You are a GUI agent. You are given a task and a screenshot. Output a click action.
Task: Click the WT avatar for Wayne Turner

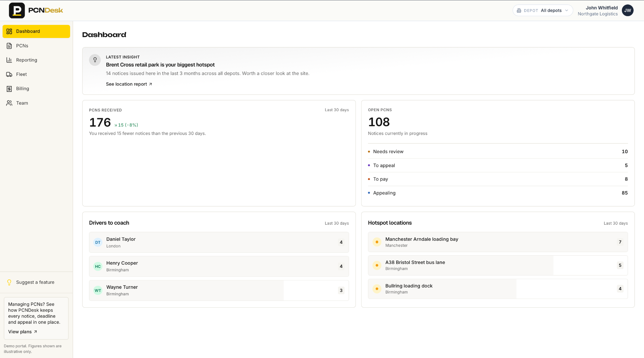[x=98, y=290]
